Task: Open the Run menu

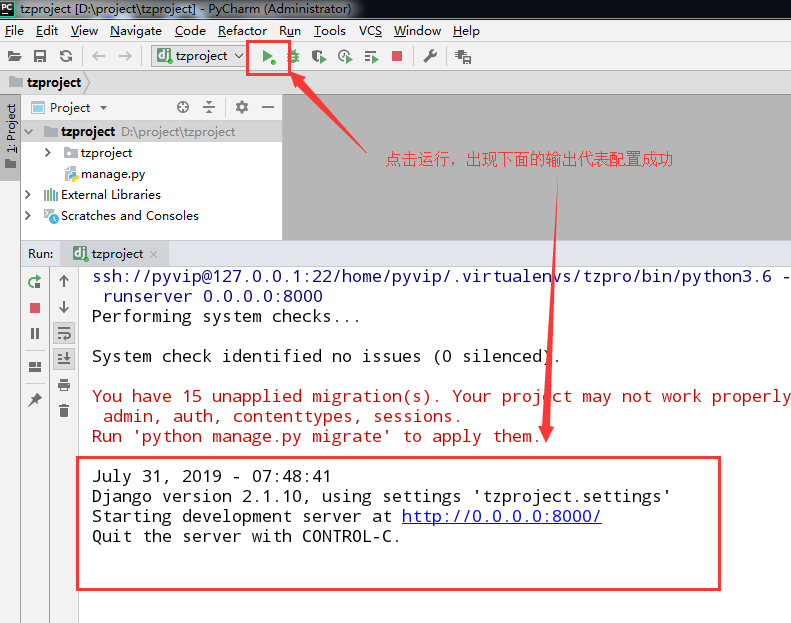Action: pos(290,31)
